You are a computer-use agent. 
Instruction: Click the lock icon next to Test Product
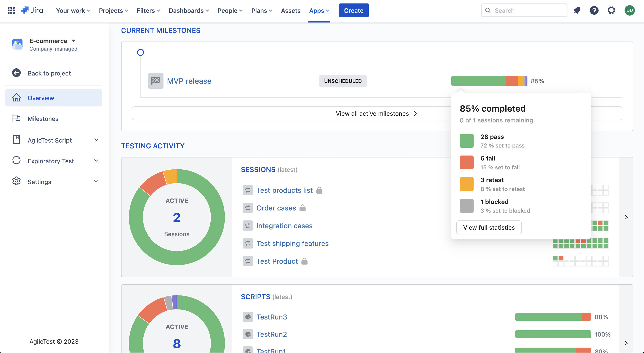[304, 261]
